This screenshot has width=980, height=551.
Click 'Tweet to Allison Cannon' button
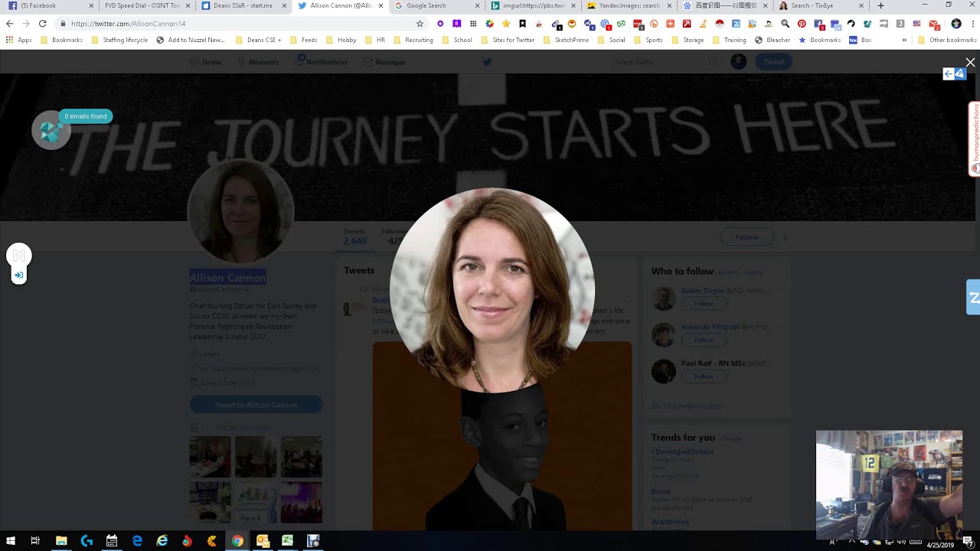click(x=256, y=405)
